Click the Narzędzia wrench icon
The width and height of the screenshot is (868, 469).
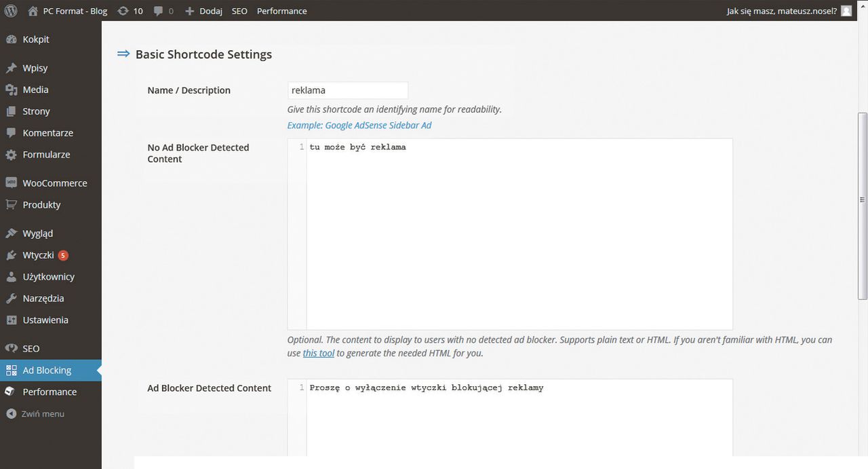click(x=11, y=299)
